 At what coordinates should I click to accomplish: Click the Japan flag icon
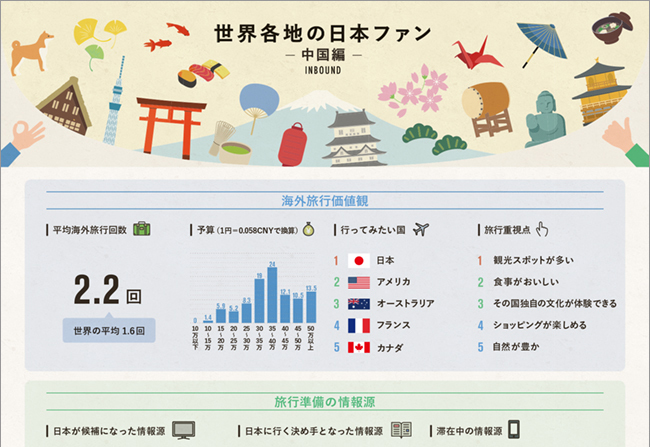coord(359,261)
